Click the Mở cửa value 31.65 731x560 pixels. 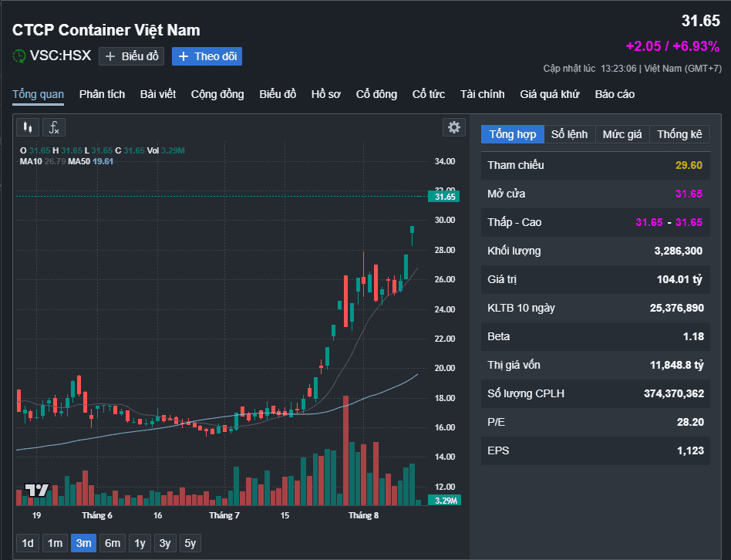[689, 194]
